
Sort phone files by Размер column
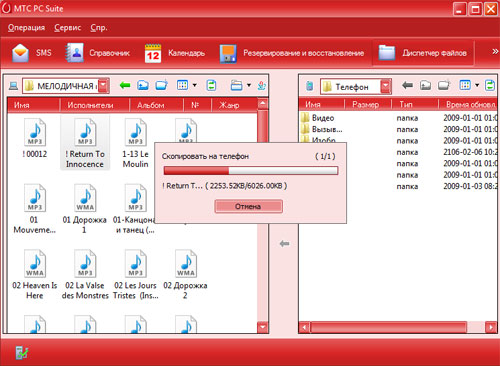pos(367,105)
